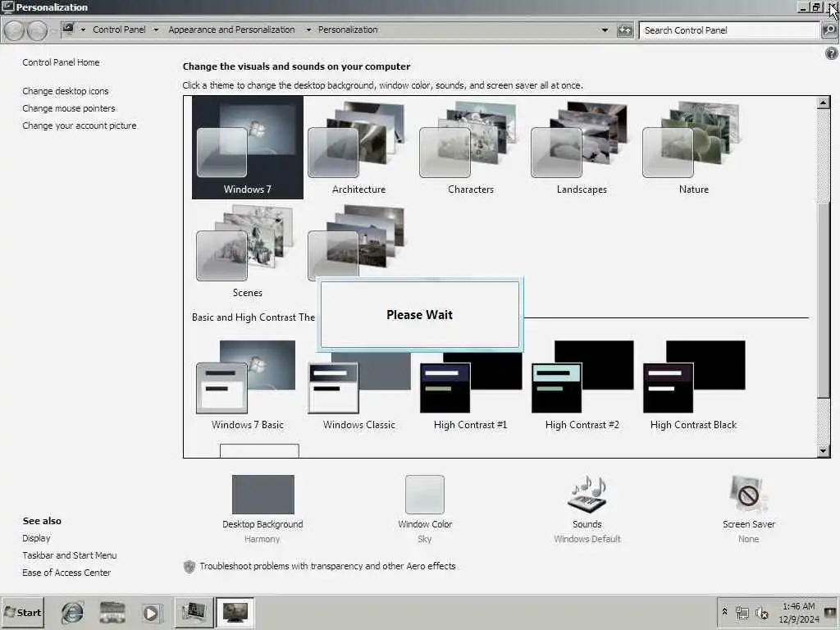840x630 pixels.
Task: Click the Search Control Panel field
Action: (730, 30)
